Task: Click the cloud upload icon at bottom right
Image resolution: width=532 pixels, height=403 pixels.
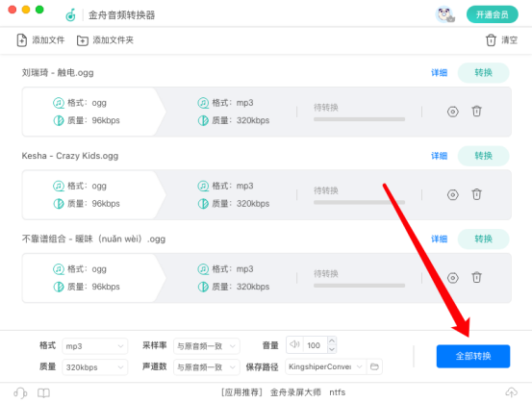Action: 511,392
